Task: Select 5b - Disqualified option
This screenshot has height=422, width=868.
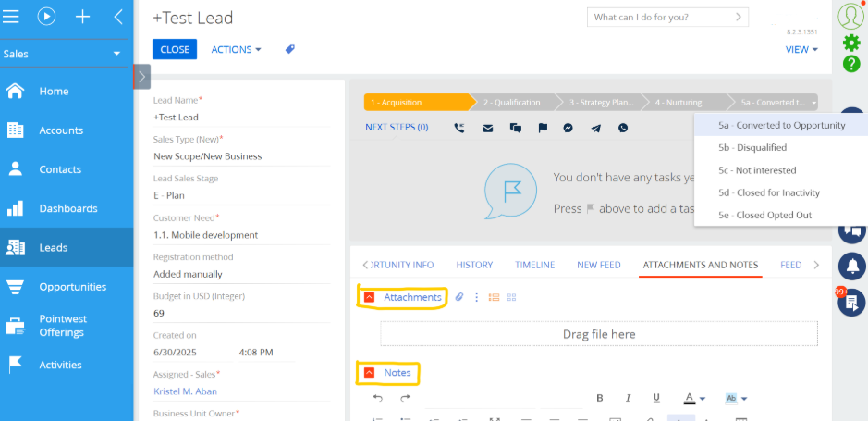Action: pos(781,147)
